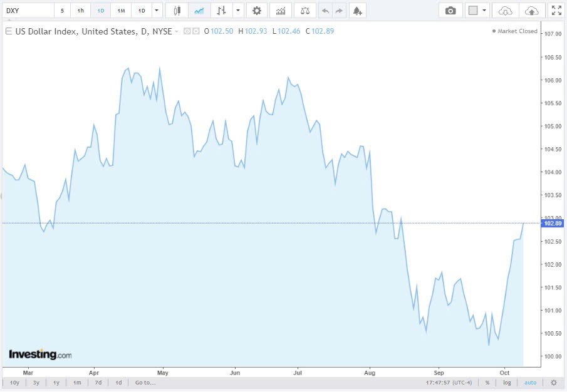567x392 pixels.
Task: Select the 1y range at the bottom
Action: [x=56, y=382]
